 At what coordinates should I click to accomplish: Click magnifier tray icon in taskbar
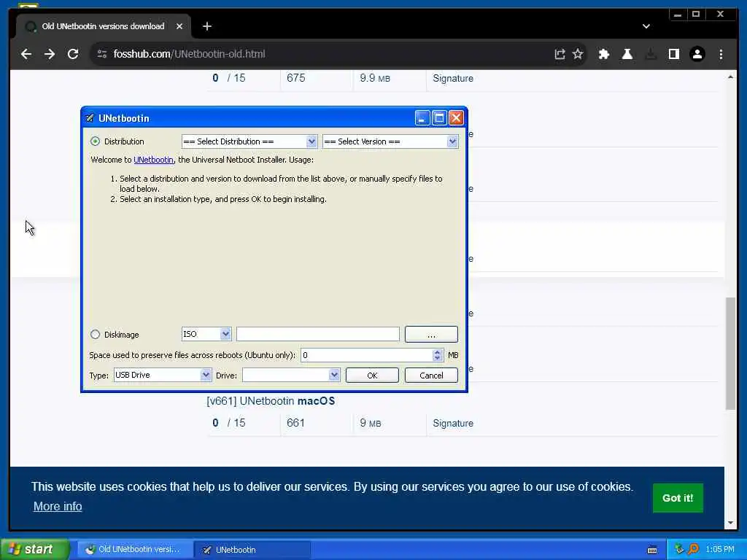tap(693, 550)
